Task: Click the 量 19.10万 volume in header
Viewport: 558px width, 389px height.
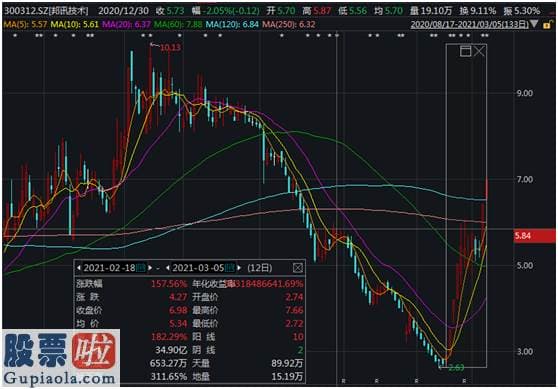Action: 431,11
